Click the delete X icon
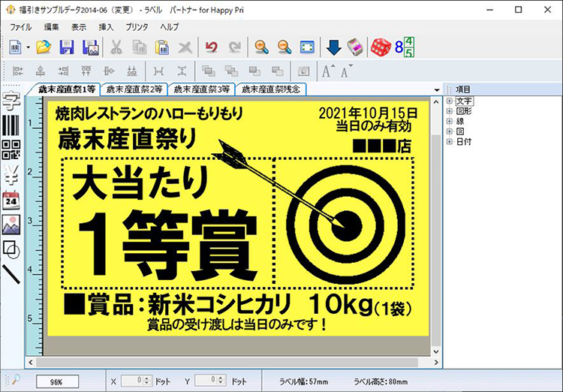 pos(185,47)
